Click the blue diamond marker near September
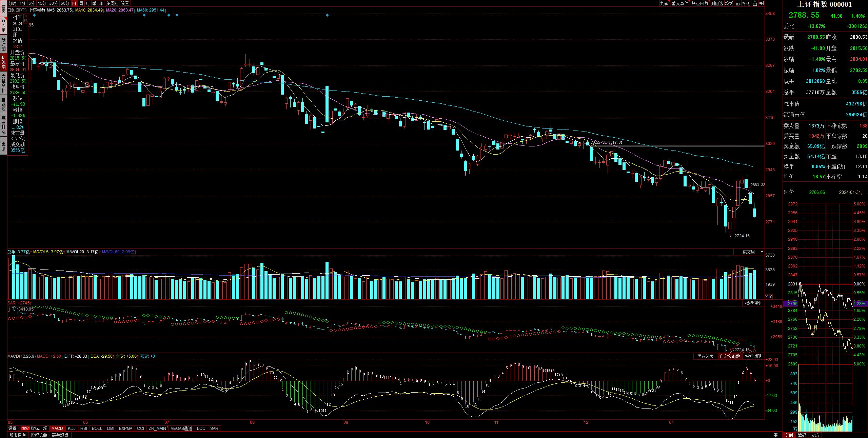The image size is (868, 438). (327, 15)
